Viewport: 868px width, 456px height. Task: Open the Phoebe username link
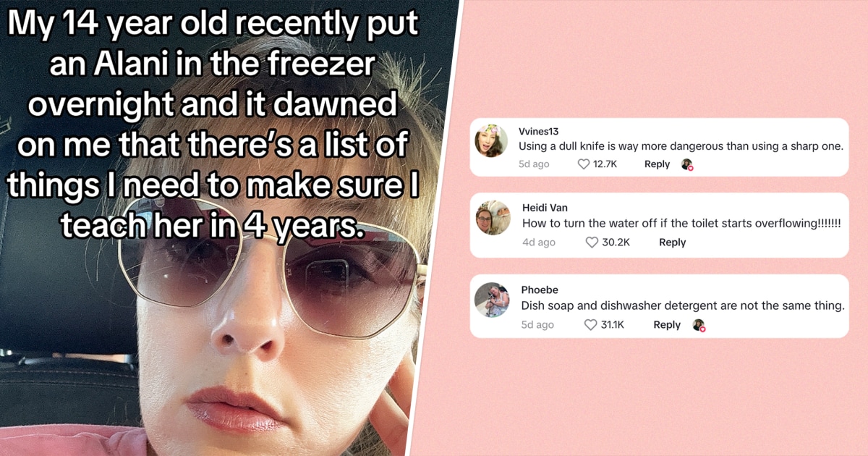pos(540,290)
